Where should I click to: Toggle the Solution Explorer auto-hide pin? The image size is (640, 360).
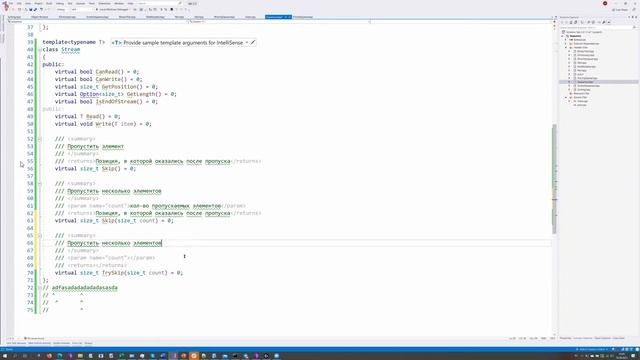[x=632, y=17]
